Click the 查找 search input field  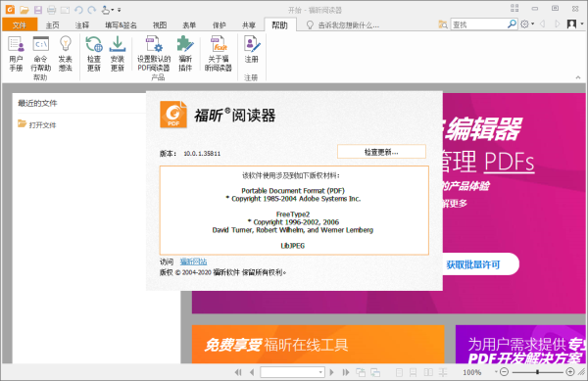[x=479, y=24]
